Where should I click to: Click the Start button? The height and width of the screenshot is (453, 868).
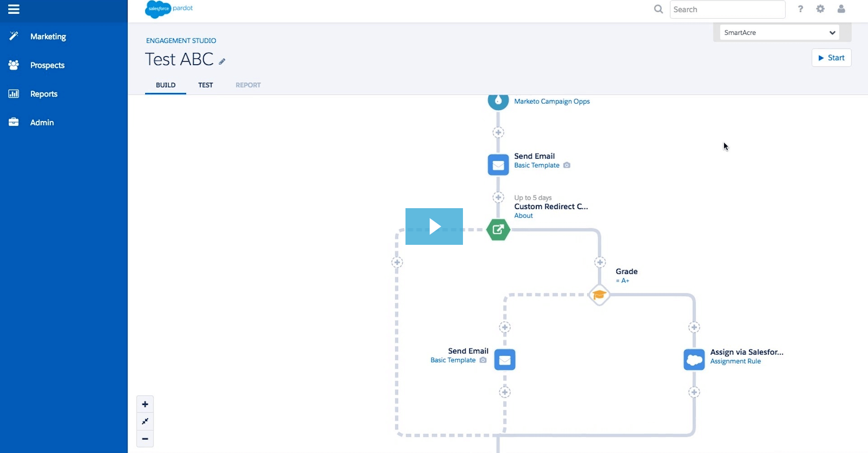[831, 58]
